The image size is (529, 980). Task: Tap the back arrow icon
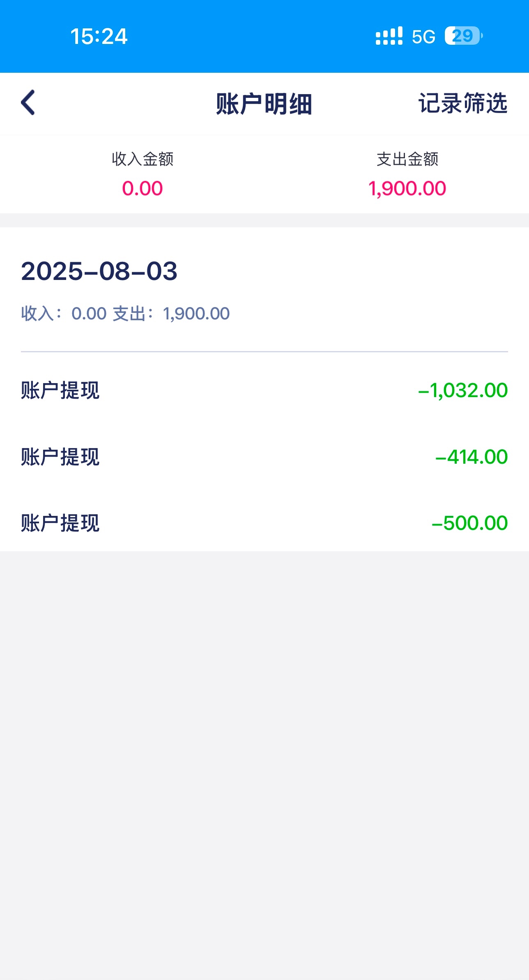tap(28, 103)
